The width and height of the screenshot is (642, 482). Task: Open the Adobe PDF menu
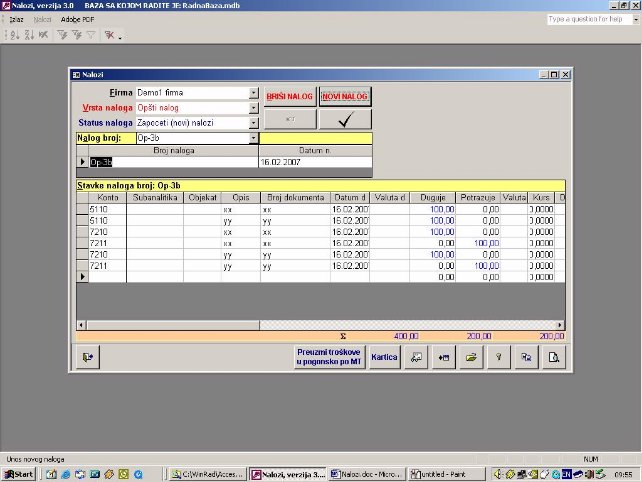[x=77, y=19]
